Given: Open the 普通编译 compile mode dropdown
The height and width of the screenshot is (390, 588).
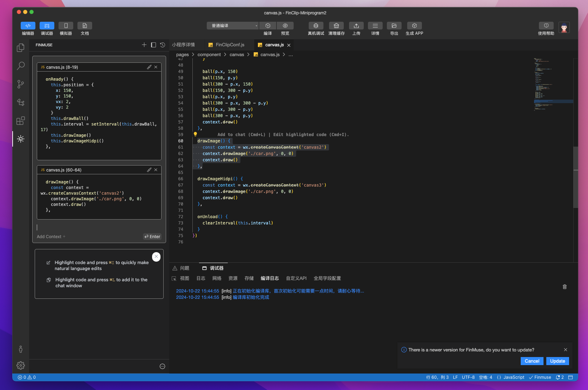Looking at the screenshot, I should pos(233,26).
